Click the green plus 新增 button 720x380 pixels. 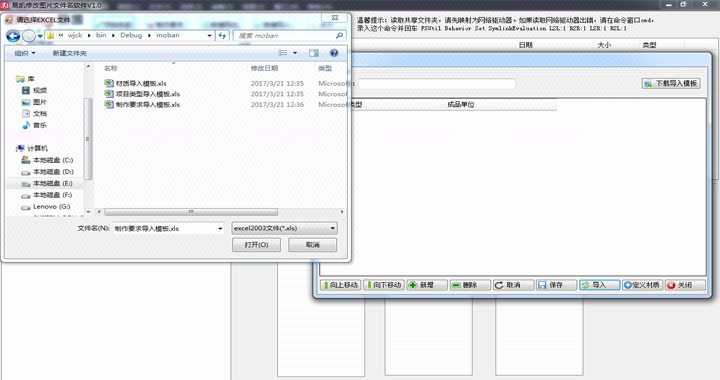point(427,285)
